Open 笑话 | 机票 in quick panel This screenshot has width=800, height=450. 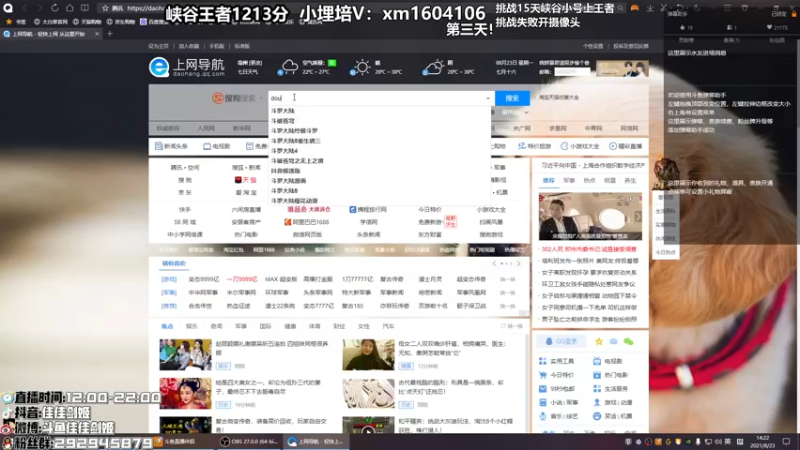(x=613, y=416)
